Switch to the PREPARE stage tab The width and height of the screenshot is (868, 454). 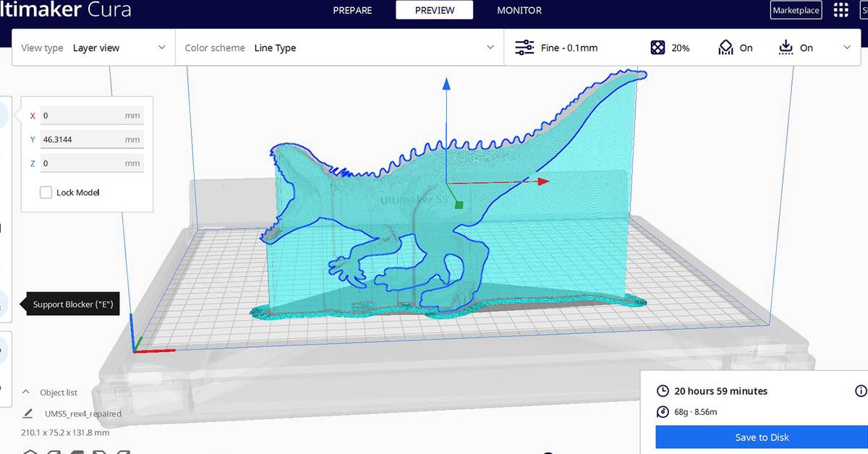[x=352, y=10]
